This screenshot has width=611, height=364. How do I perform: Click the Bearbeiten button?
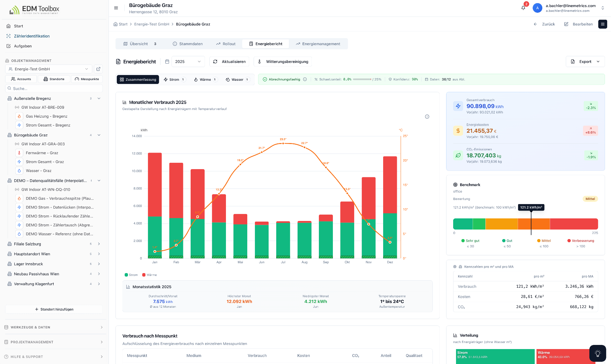tap(578, 24)
